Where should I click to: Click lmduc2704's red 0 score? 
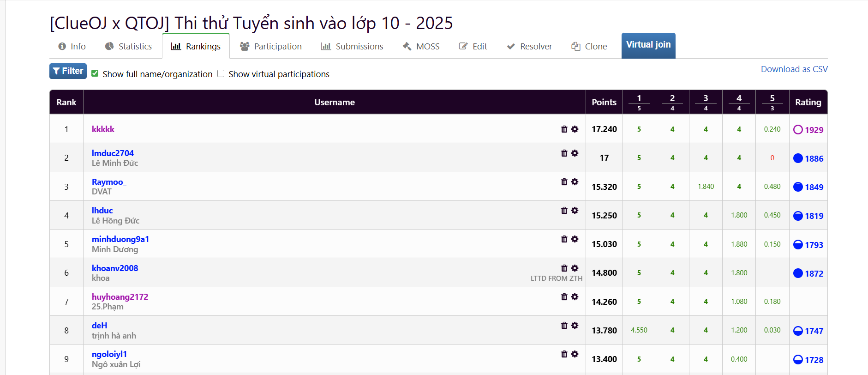(x=772, y=158)
